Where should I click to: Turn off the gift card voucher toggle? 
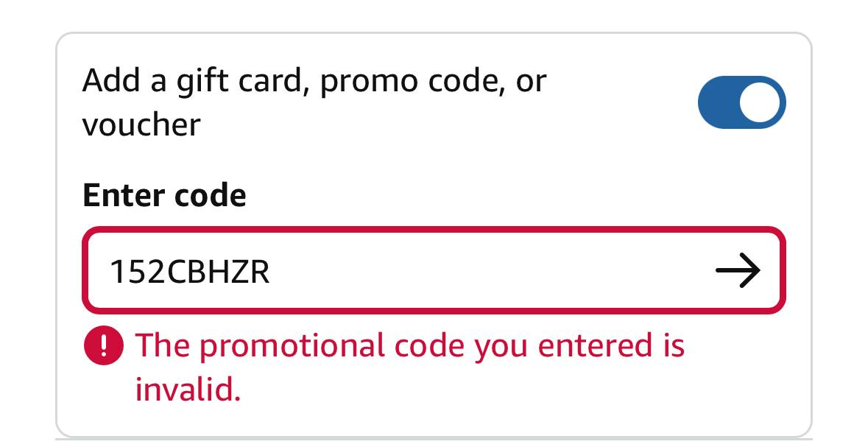[x=741, y=102]
